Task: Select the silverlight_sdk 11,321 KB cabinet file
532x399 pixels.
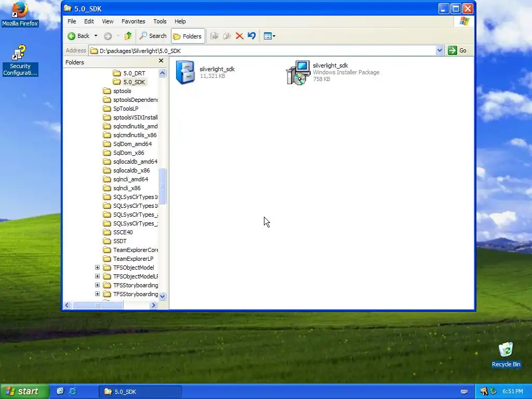Action: point(205,72)
